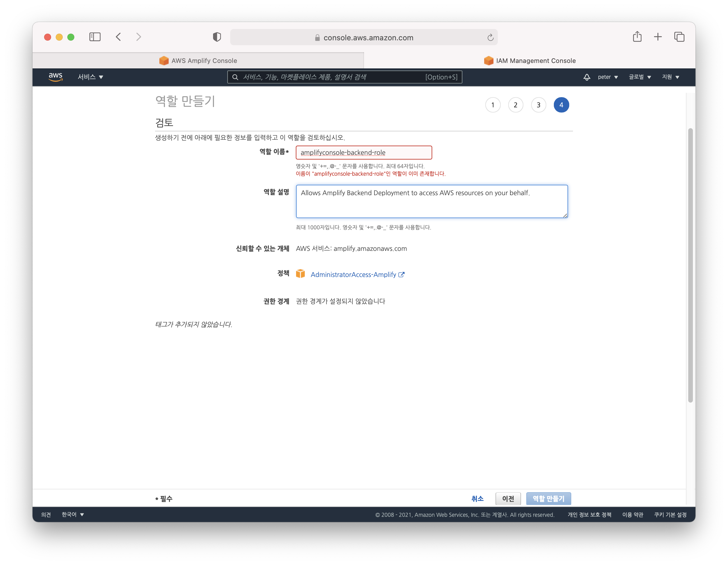
Task: Click the 이전 previous button
Action: coord(508,499)
